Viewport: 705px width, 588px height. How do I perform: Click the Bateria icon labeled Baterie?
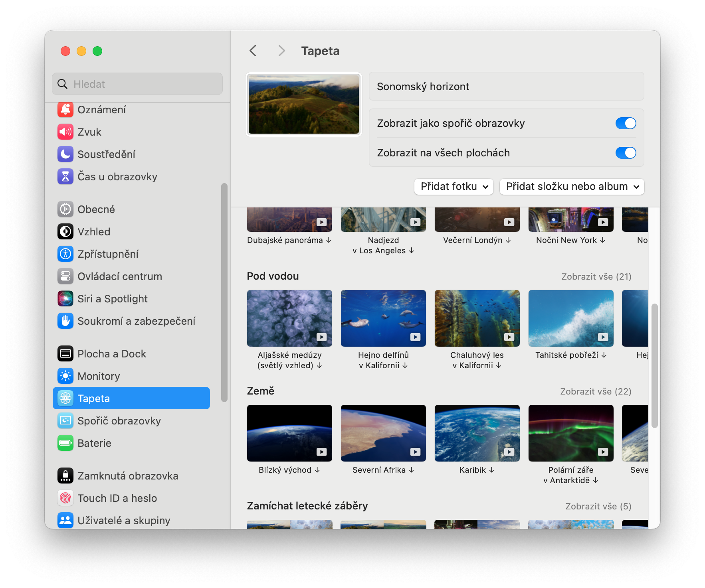tap(65, 443)
